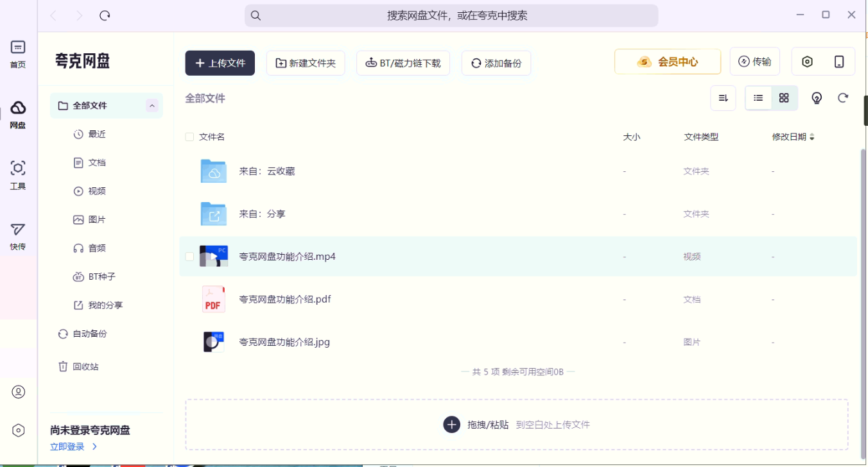
Task: Click the search 网盘文件 input field
Action: (451, 15)
